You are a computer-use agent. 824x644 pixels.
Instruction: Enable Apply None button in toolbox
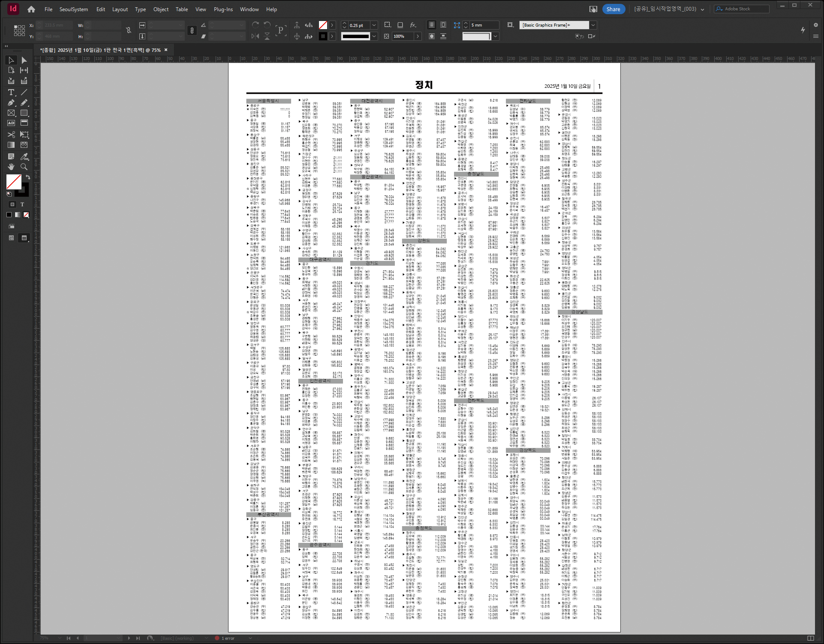click(26, 215)
